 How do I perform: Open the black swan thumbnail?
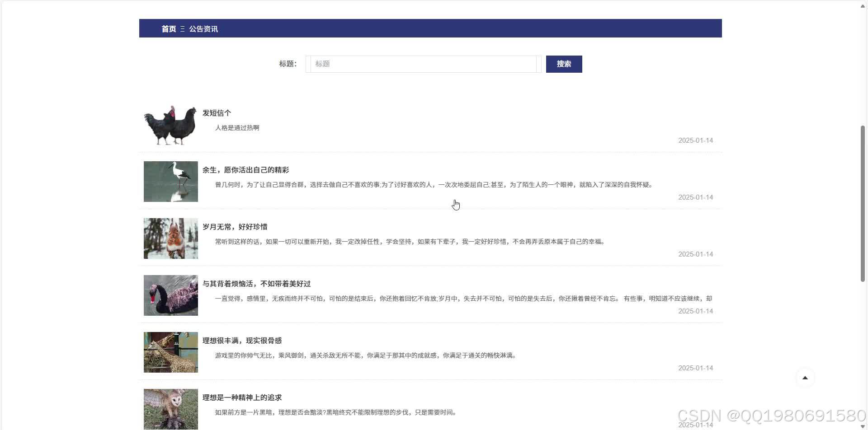[170, 295]
